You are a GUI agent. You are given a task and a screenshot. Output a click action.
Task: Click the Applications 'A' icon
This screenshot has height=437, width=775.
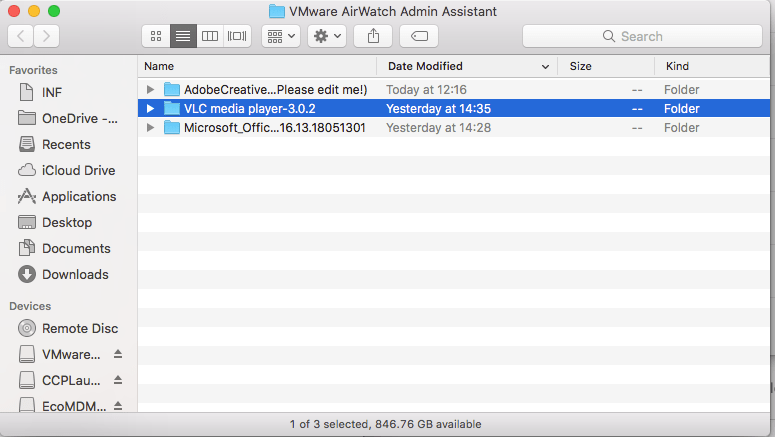pyautogui.click(x=27, y=196)
